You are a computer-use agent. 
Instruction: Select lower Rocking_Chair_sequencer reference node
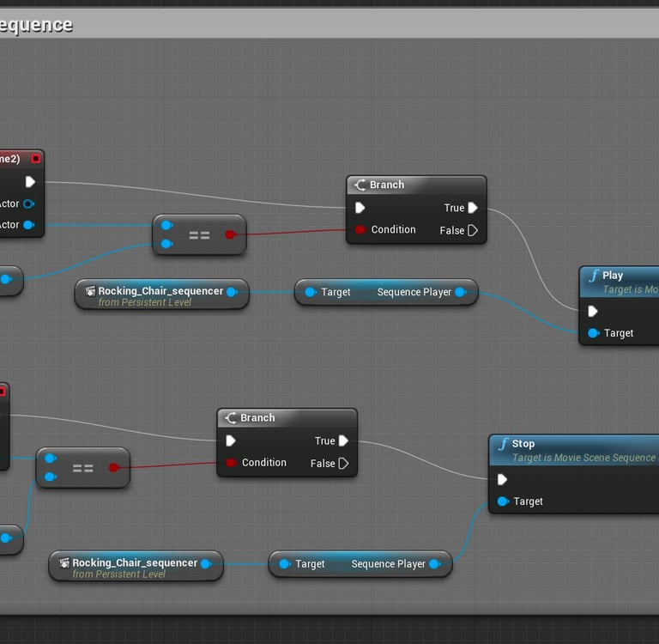(136, 566)
